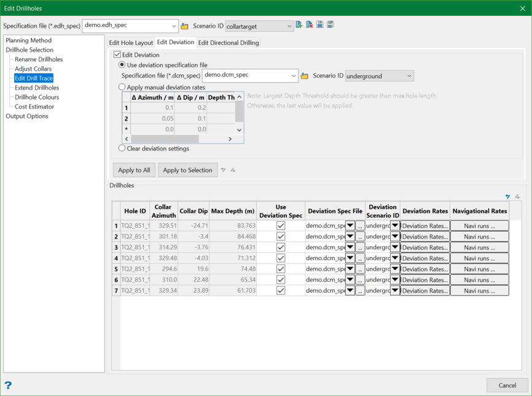Image resolution: width=532 pixels, height=396 pixels.
Task: Toggle the Edit Deviation checkbox
Action: 117,55
